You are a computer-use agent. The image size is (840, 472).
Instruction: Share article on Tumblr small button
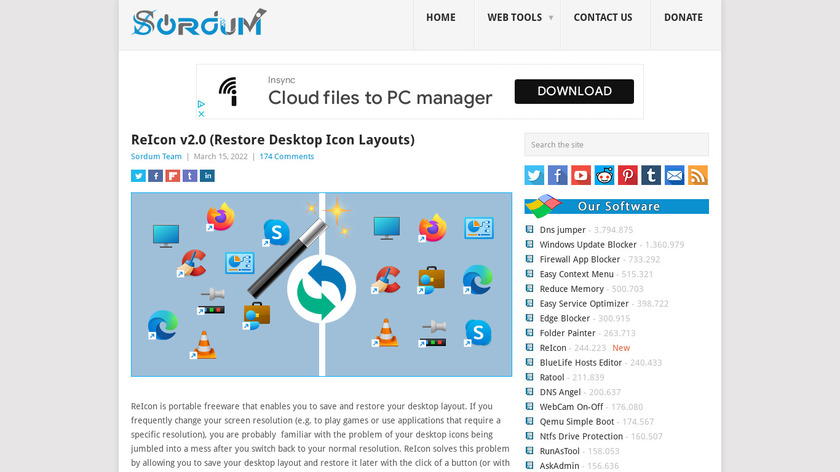[190, 176]
